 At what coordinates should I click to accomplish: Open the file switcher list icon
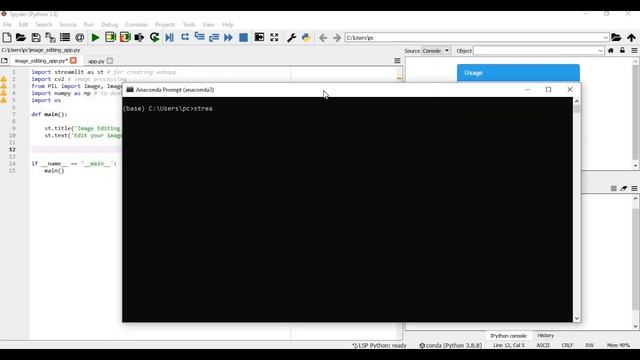click(x=65, y=38)
